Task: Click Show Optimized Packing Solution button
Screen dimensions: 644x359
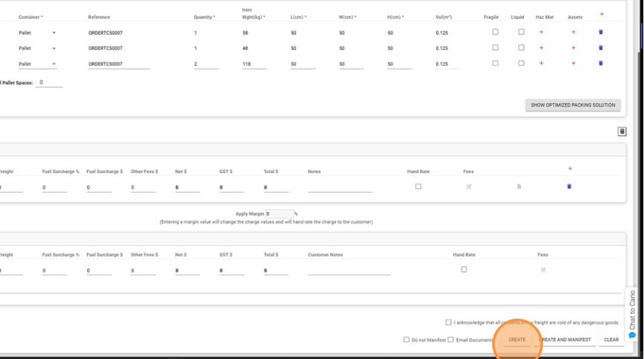Action: click(x=572, y=105)
